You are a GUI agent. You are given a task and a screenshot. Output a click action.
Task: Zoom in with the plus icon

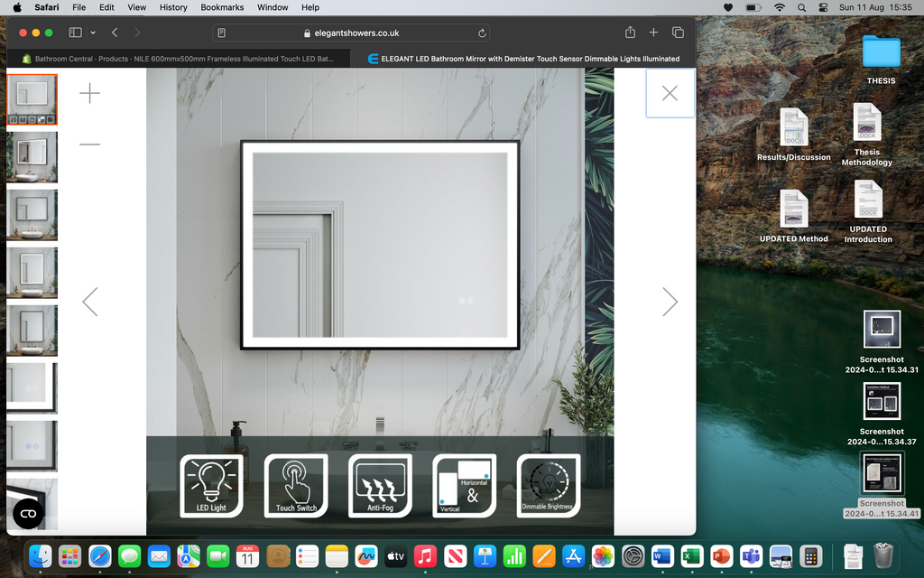[x=89, y=93]
